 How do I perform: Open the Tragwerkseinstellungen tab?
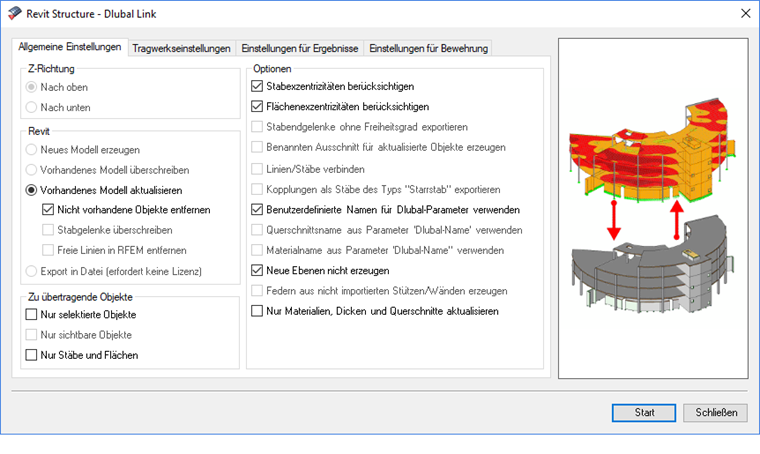[x=181, y=48]
